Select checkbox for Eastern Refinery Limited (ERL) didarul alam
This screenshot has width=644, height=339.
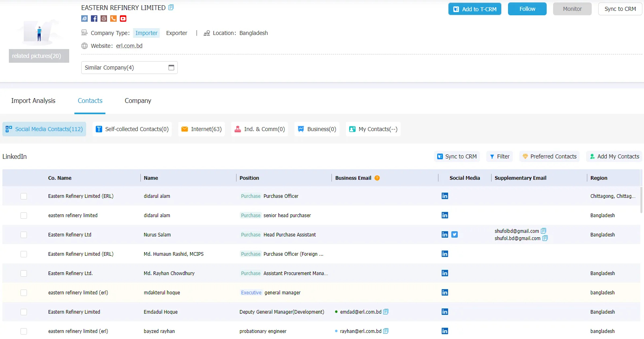(24, 196)
